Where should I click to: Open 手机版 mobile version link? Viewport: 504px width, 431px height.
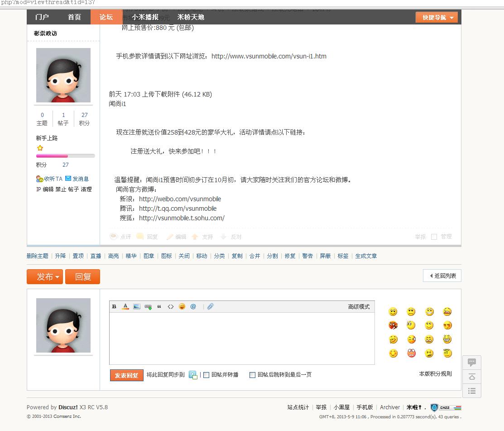(365, 407)
